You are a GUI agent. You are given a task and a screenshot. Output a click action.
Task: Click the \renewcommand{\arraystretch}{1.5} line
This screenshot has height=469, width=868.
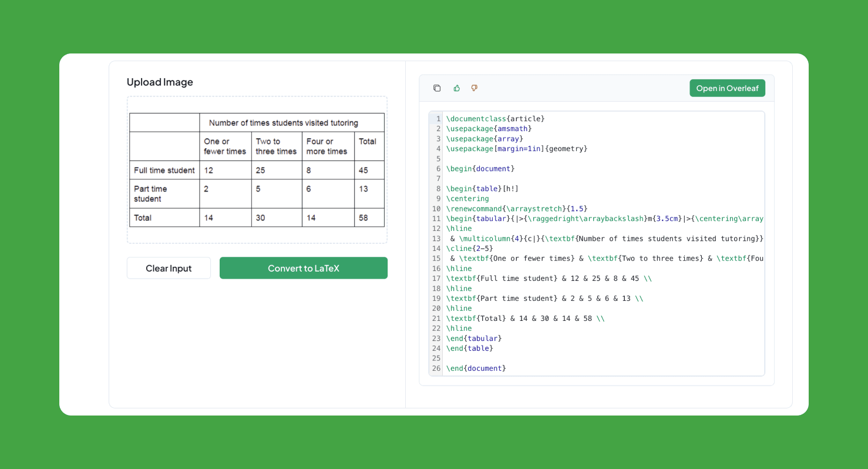[x=517, y=209]
